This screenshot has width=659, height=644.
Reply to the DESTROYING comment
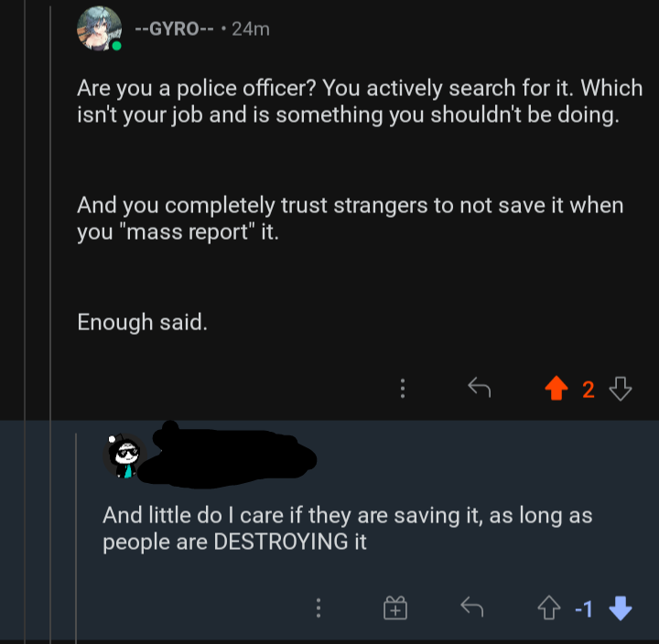point(471,607)
